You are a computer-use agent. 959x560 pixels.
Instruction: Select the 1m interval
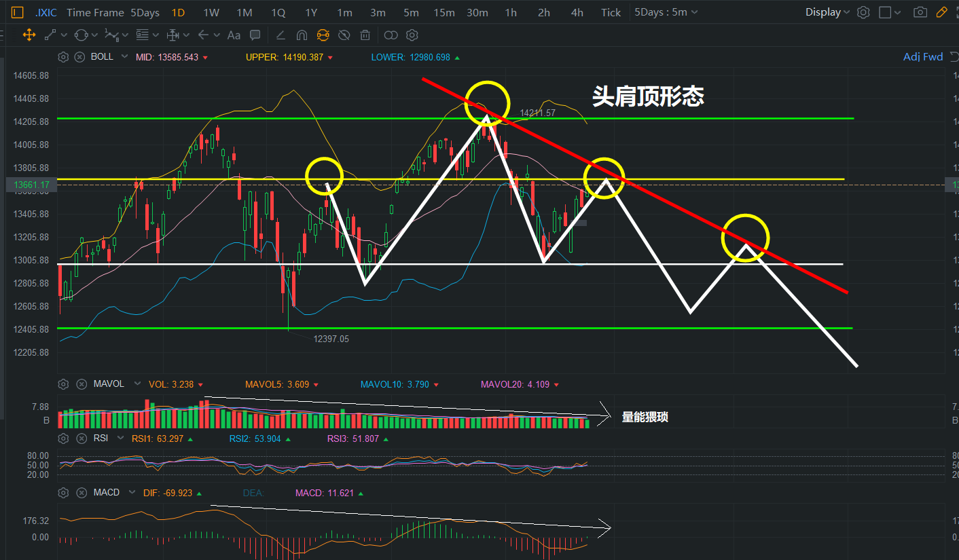tap(344, 12)
